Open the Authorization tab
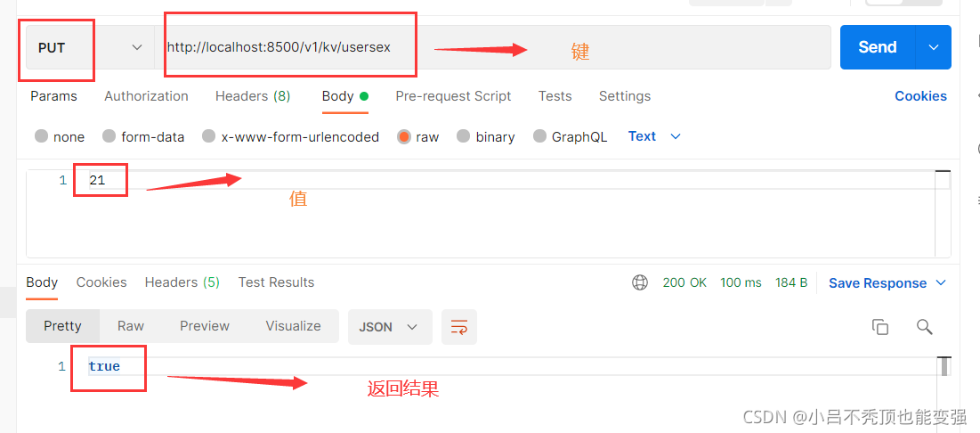The height and width of the screenshot is (433, 980). 146,96
